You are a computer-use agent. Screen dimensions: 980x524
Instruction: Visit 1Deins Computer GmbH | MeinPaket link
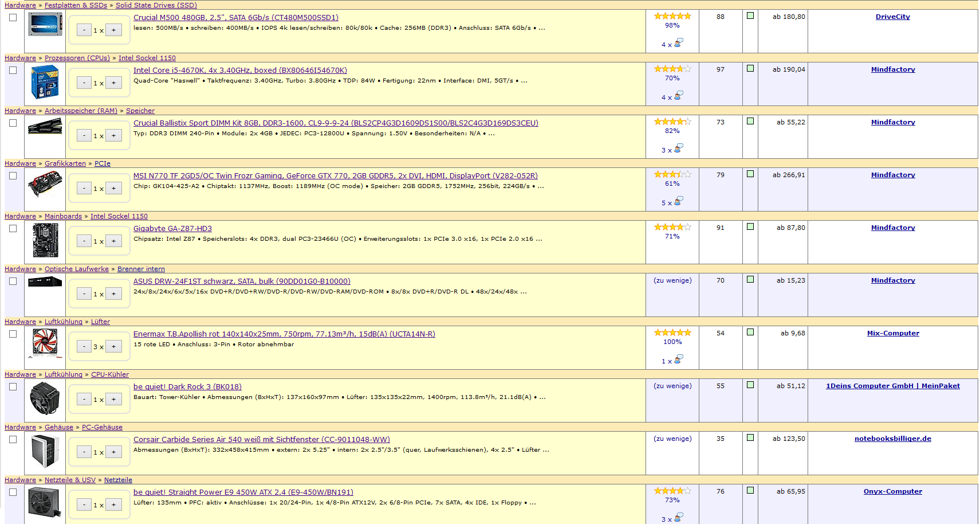[893, 386]
